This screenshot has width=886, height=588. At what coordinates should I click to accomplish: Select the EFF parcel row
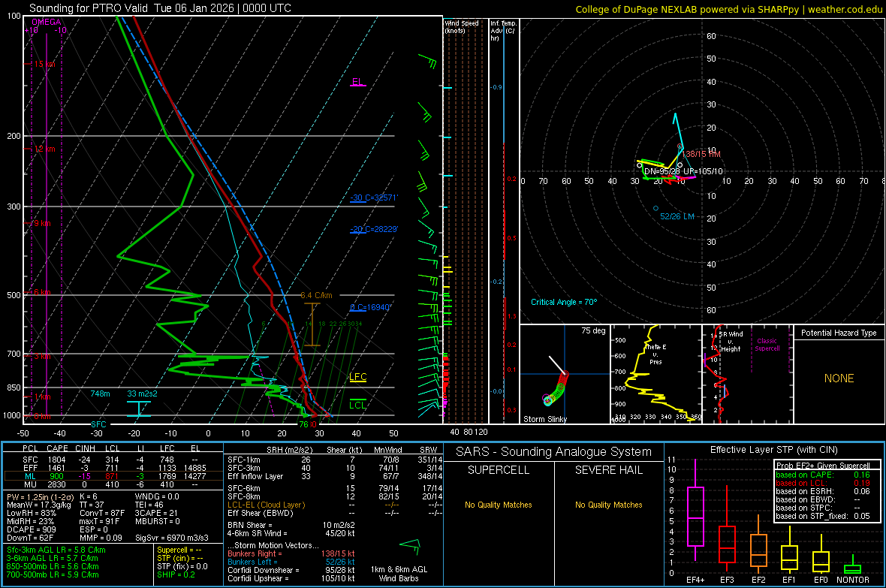[113, 468]
